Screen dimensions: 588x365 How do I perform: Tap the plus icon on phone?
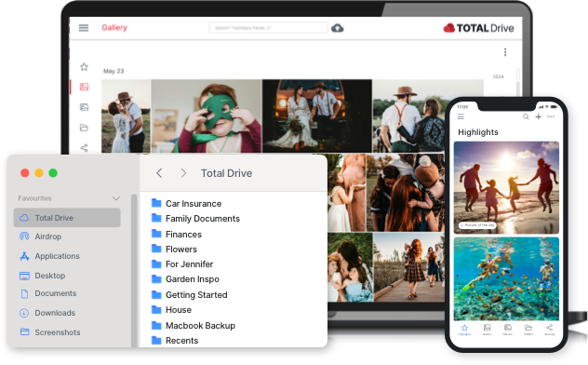click(538, 116)
